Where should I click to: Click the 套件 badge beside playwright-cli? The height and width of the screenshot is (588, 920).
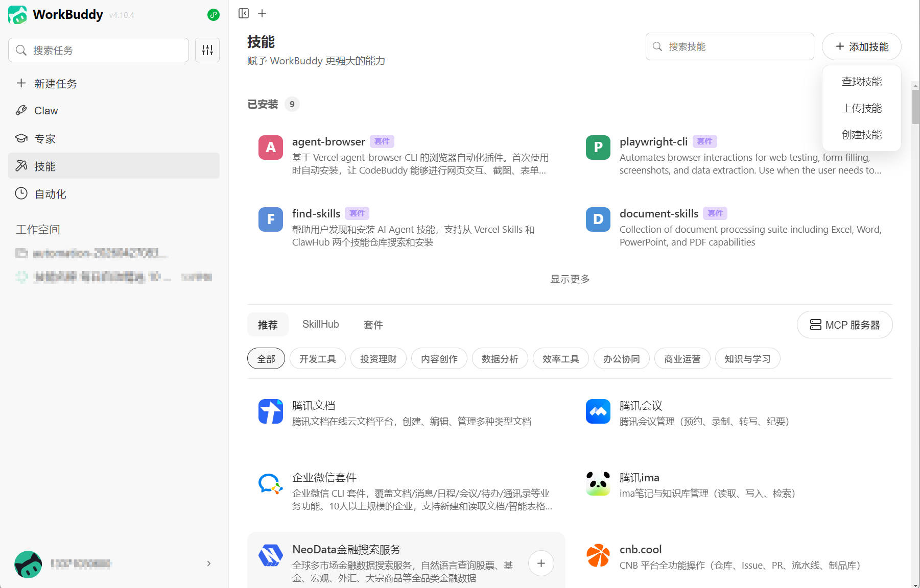pyautogui.click(x=705, y=141)
